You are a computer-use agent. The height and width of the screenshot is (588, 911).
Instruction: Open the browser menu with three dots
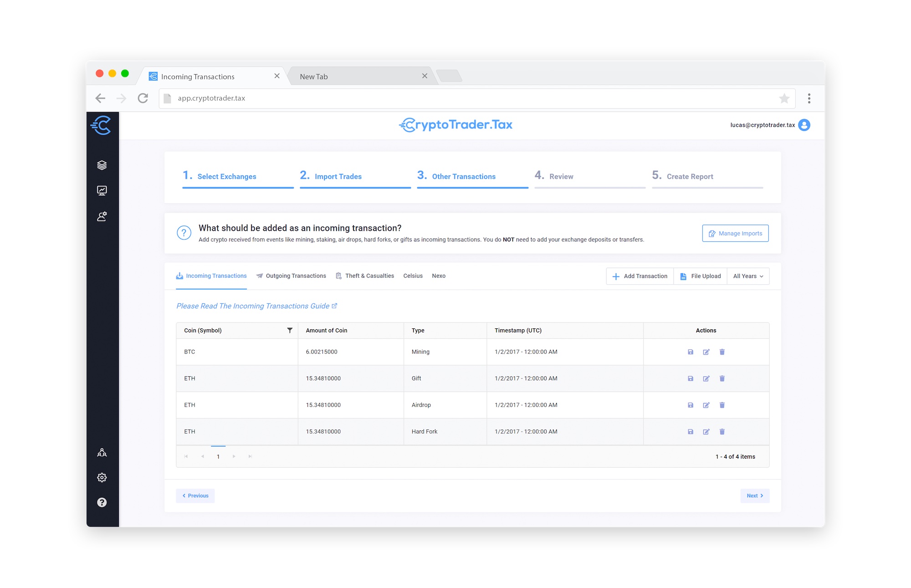click(x=809, y=98)
